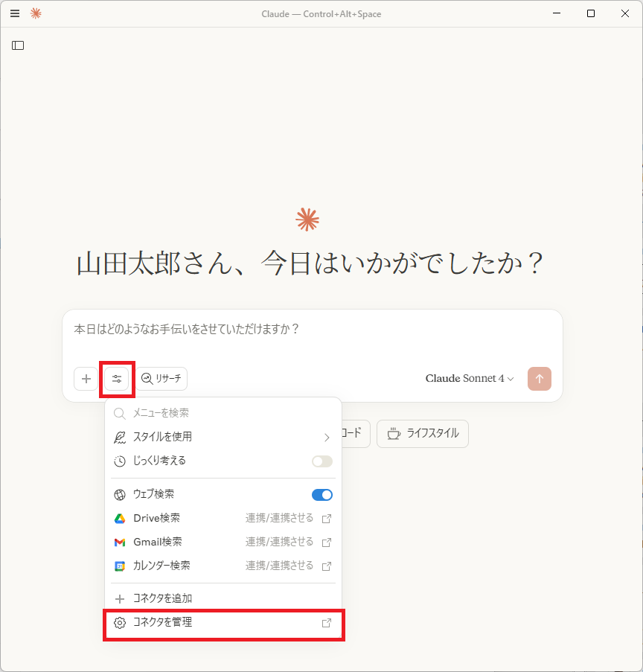Click the external link icon for コネクタを管理
643x672 pixels.
pos(327,623)
